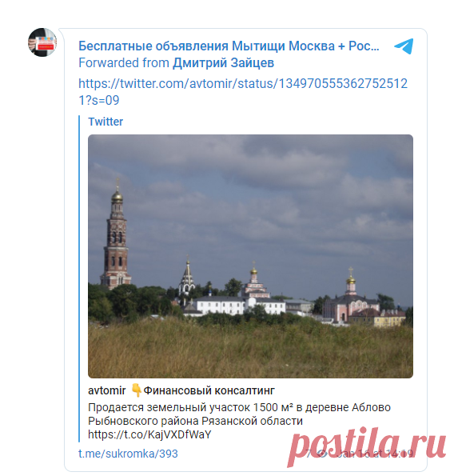This screenshot has height=476, width=462.
Task: Click the Twitter site name label
Action: [106, 122]
